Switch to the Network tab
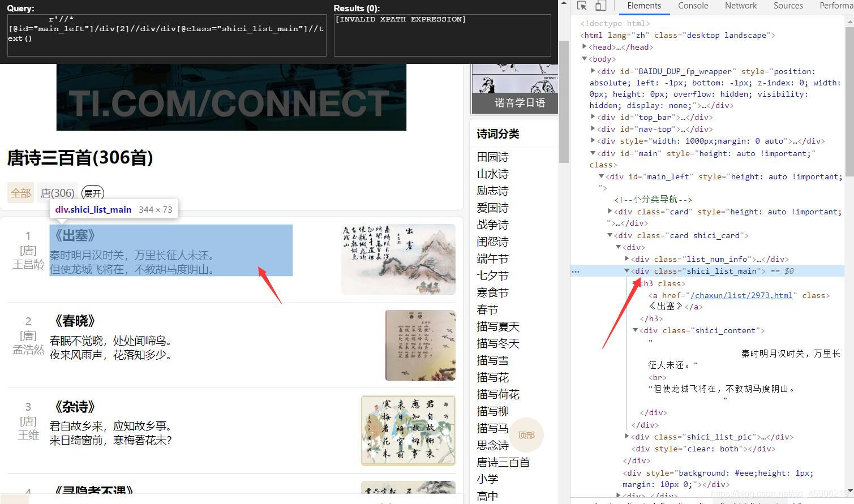 coord(740,6)
